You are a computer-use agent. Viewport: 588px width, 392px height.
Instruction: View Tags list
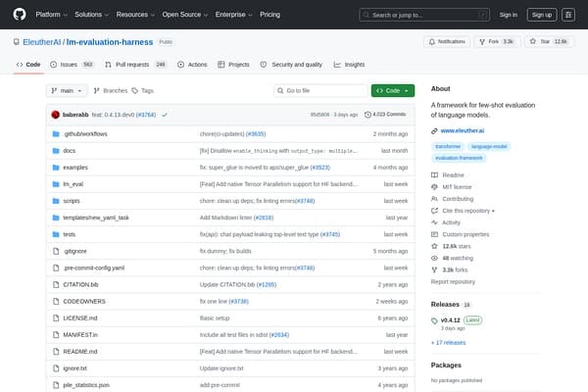coord(143,91)
